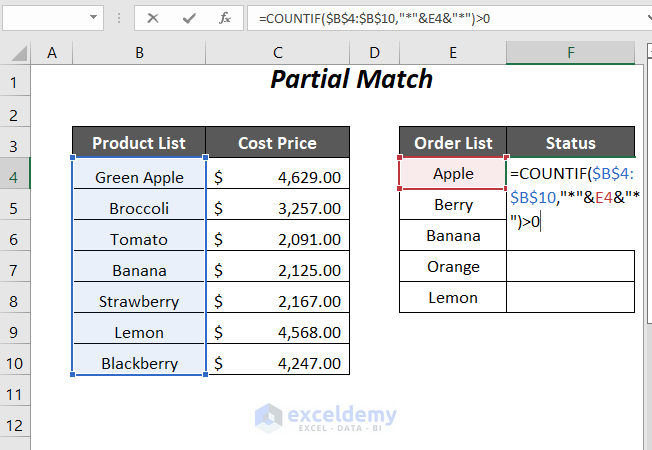This screenshot has width=652, height=450.
Task: Click the cancel formula X icon
Action: point(153,18)
